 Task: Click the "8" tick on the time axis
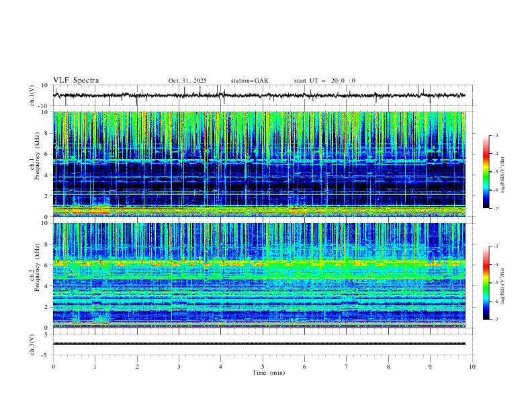[x=388, y=367]
